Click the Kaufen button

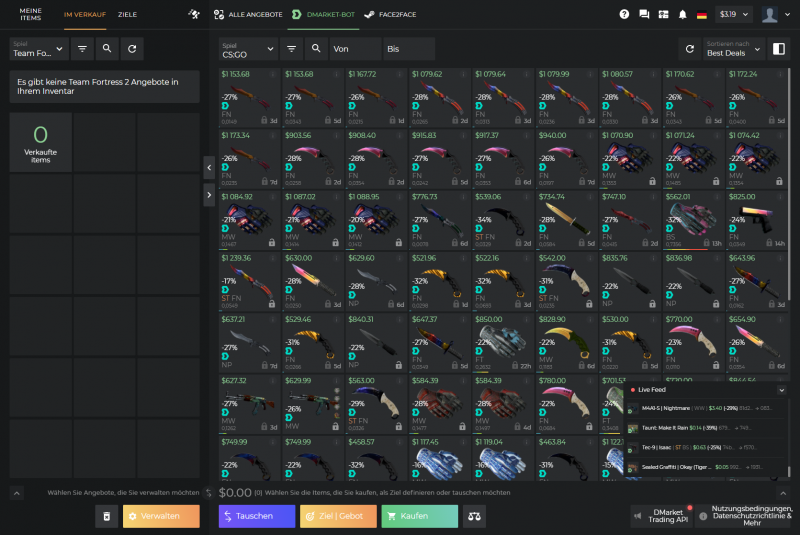point(420,516)
